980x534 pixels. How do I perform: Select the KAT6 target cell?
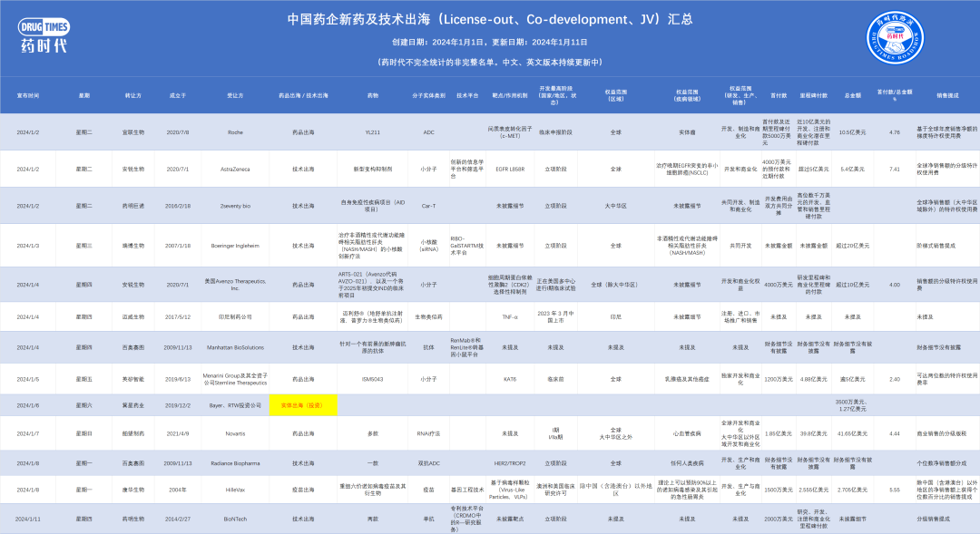coord(510,379)
